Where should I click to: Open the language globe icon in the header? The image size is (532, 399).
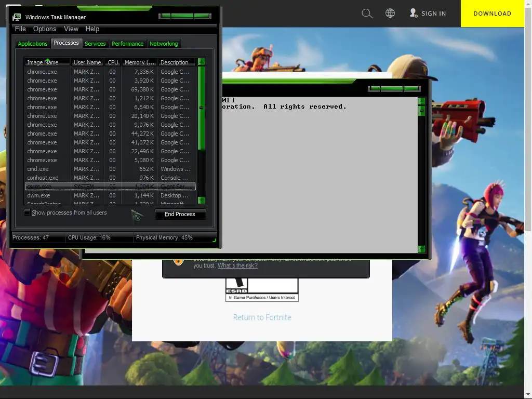[390, 13]
